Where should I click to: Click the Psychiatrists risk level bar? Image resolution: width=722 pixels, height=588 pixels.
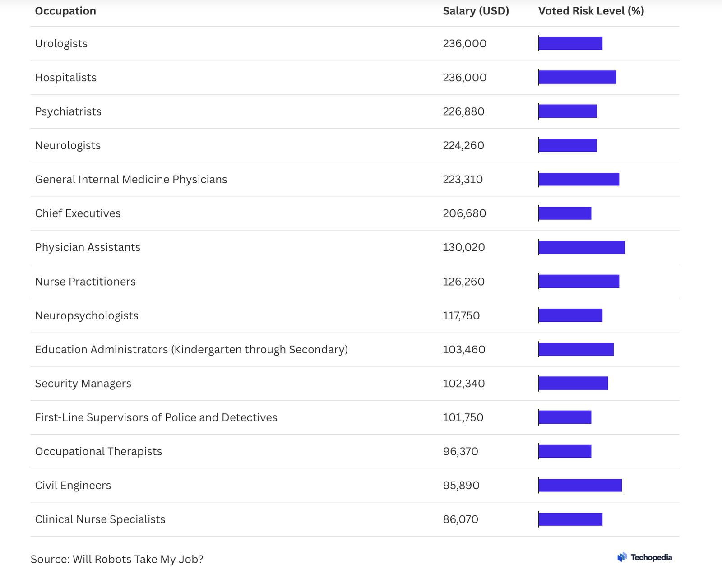[568, 111]
